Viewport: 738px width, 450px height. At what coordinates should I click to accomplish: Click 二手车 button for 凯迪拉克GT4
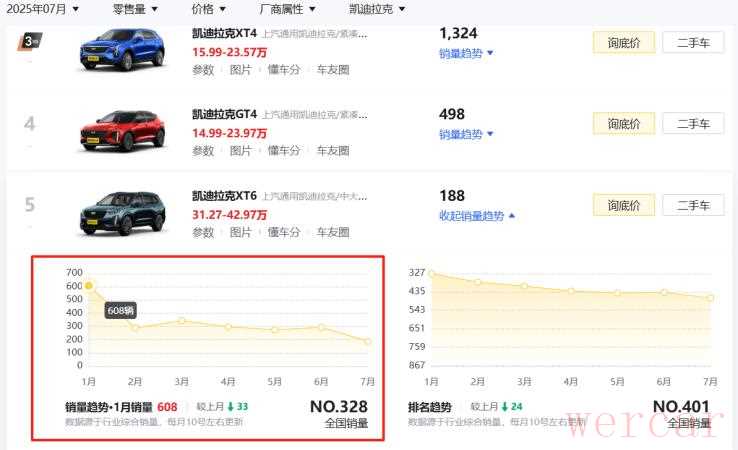[693, 124]
